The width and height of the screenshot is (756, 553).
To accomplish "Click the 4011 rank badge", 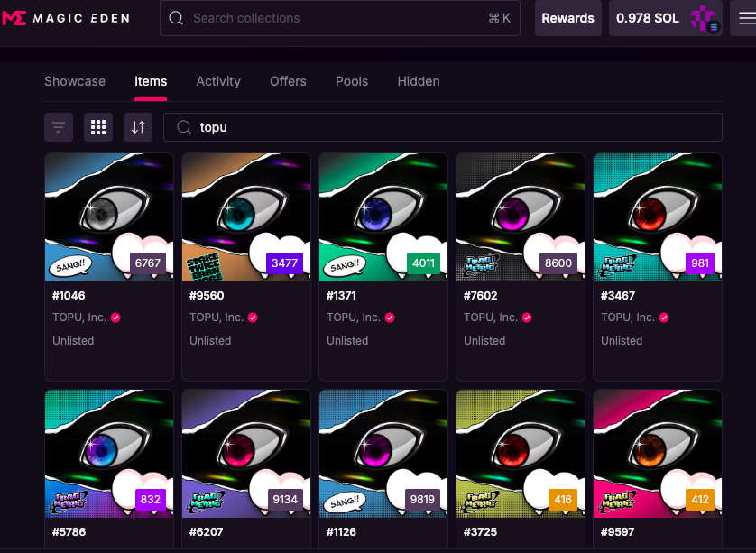I will tap(423, 263).
